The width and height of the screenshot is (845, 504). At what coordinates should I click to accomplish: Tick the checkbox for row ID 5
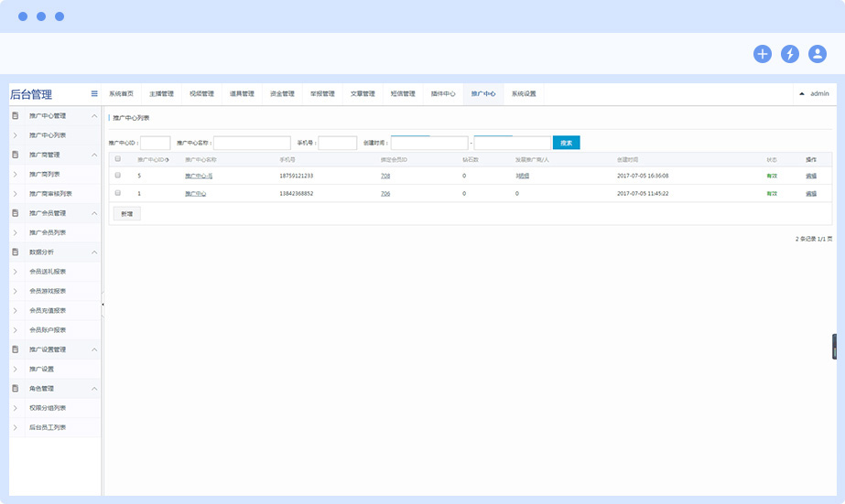117,175
